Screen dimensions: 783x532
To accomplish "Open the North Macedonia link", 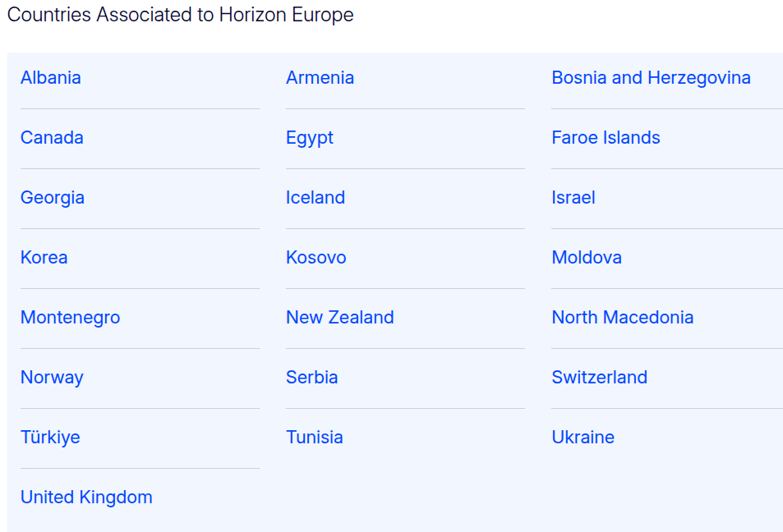I will click(x=623, y=318).
